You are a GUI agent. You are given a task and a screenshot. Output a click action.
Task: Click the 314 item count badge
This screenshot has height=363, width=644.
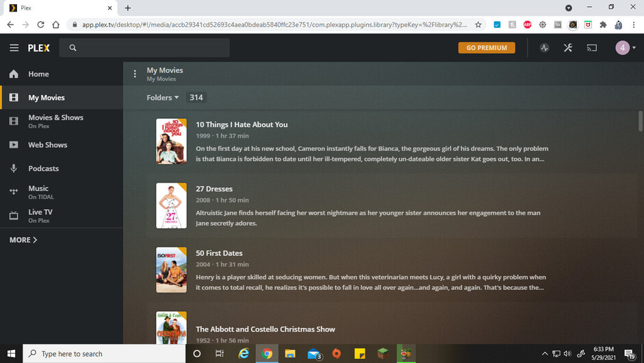196,98
